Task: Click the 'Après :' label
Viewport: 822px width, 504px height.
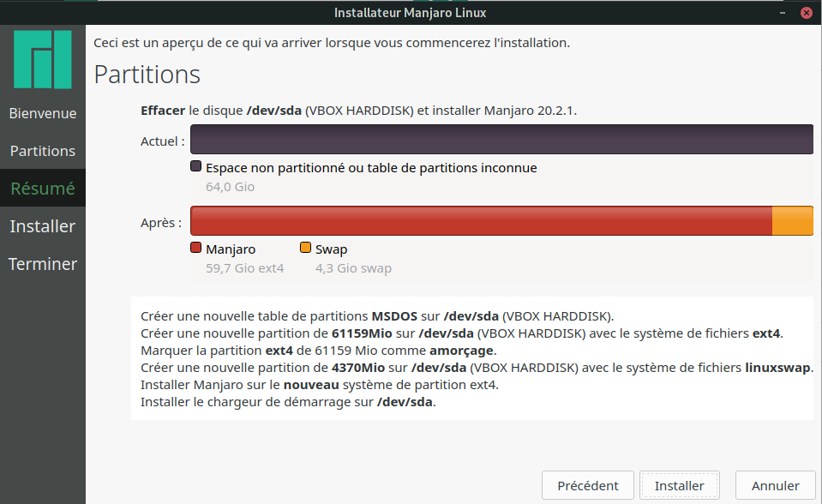Action: click(x=161, y=223)
